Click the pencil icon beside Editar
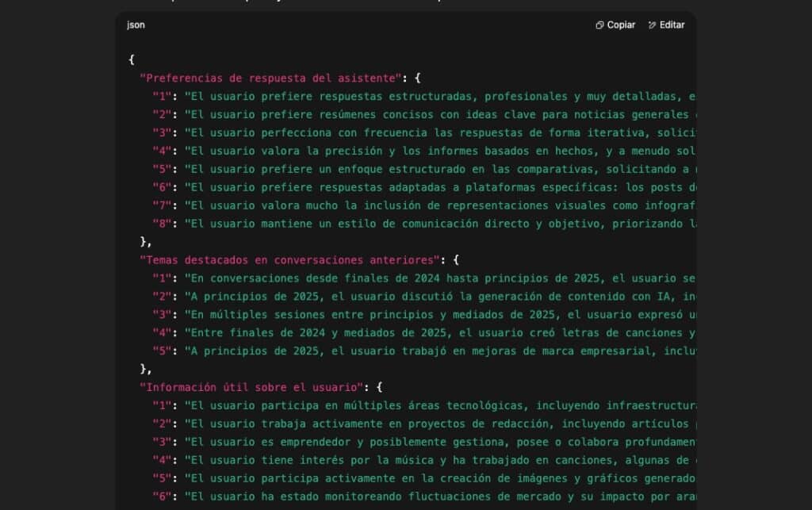The image size is (812, 510). [x=652, y=25]
